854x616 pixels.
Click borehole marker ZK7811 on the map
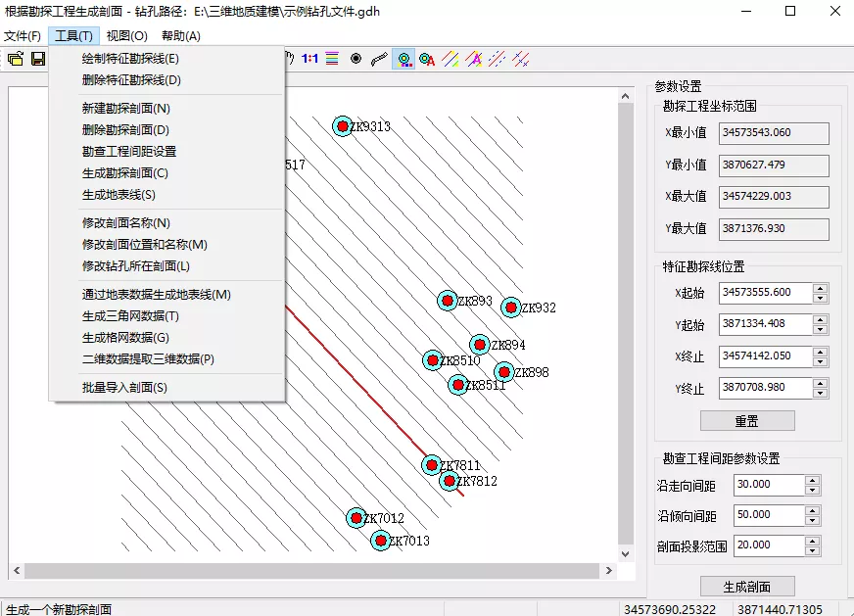432,465
